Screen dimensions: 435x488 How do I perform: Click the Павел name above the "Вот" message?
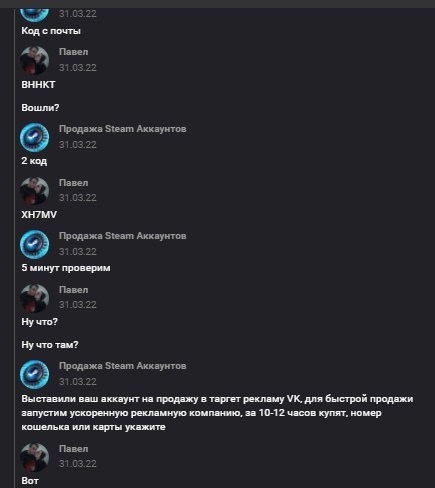point(74,449)
